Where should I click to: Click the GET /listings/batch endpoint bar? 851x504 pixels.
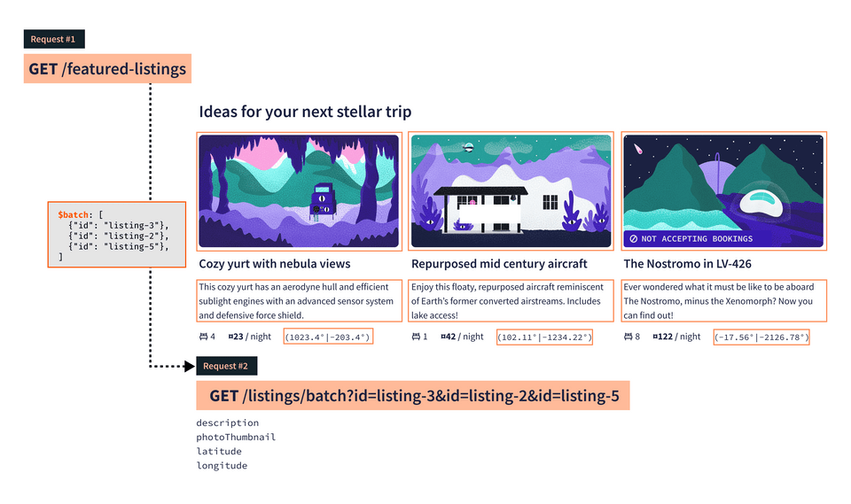click(x=413, y=396)
